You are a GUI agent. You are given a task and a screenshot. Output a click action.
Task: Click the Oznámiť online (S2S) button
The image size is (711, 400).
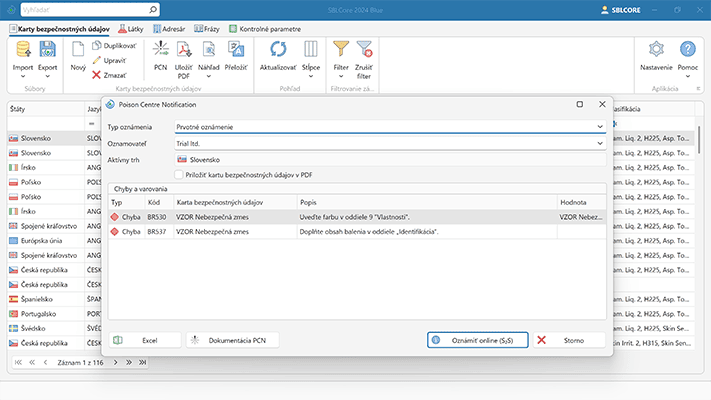pos(477,340)
